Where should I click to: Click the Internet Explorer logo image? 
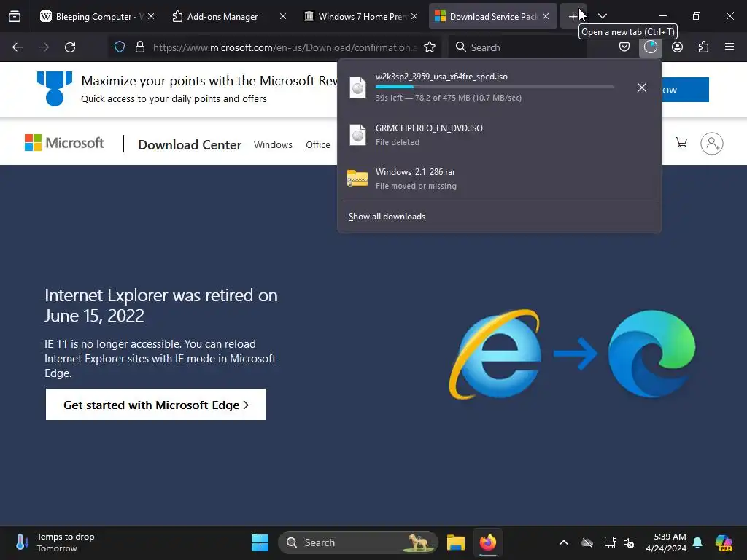pos(496,354)
